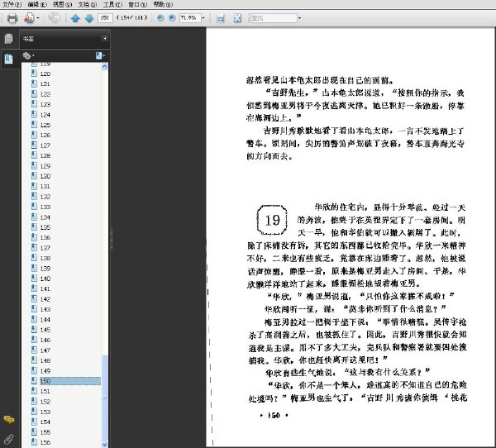496x448 pixels.
Task: Go to previous page with up arrow
Action: click(75, 18)
